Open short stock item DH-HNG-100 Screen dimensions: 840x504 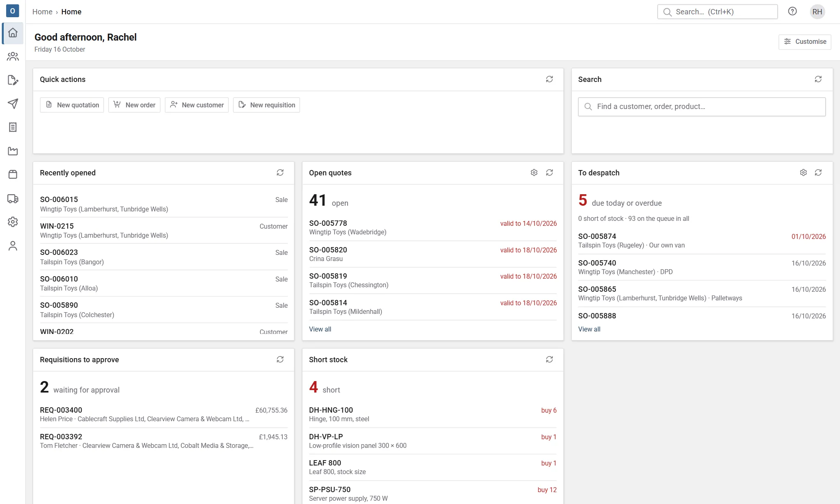433,414
